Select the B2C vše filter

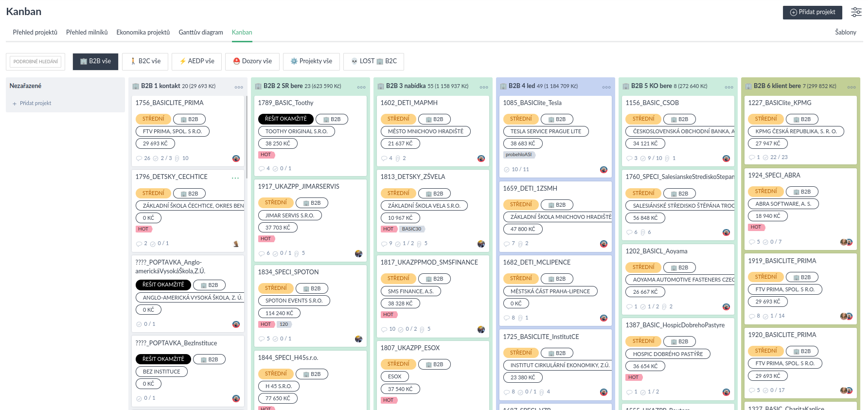pos(145,61)
